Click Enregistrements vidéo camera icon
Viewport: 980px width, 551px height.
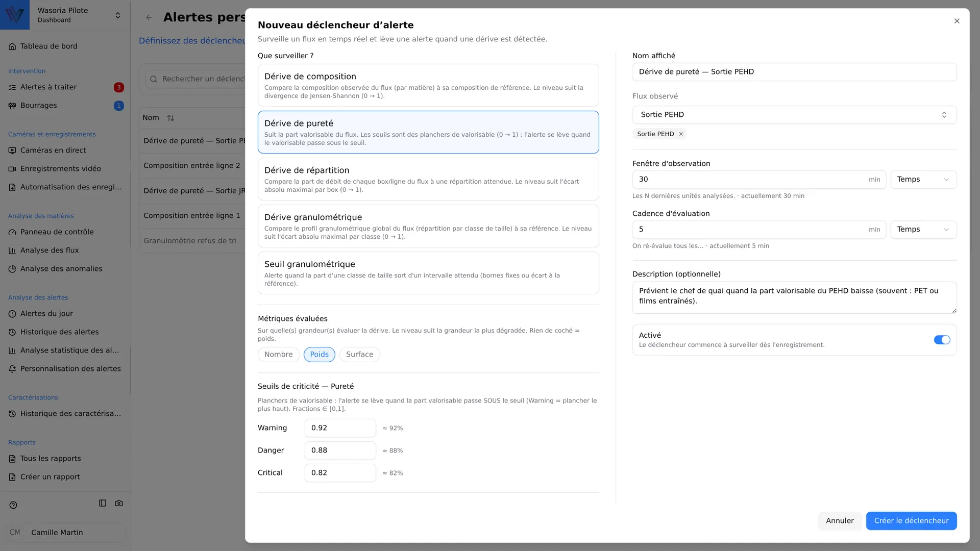12,169
